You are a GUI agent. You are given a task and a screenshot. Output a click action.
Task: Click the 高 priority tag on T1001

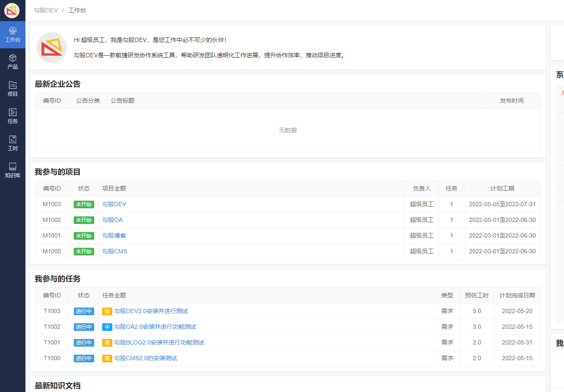[107, 343]
